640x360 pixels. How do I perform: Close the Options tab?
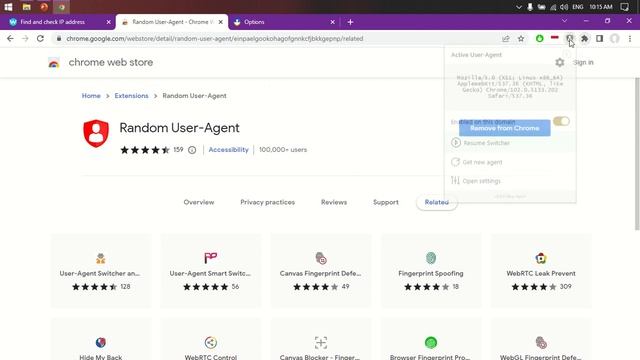tap(333, 22)
